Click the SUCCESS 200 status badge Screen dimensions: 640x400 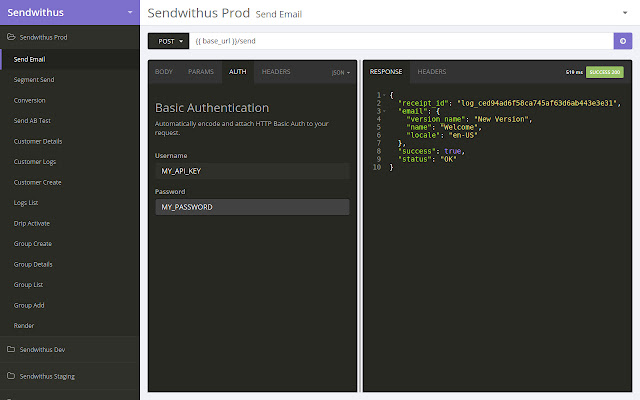[x=605, y=73]
